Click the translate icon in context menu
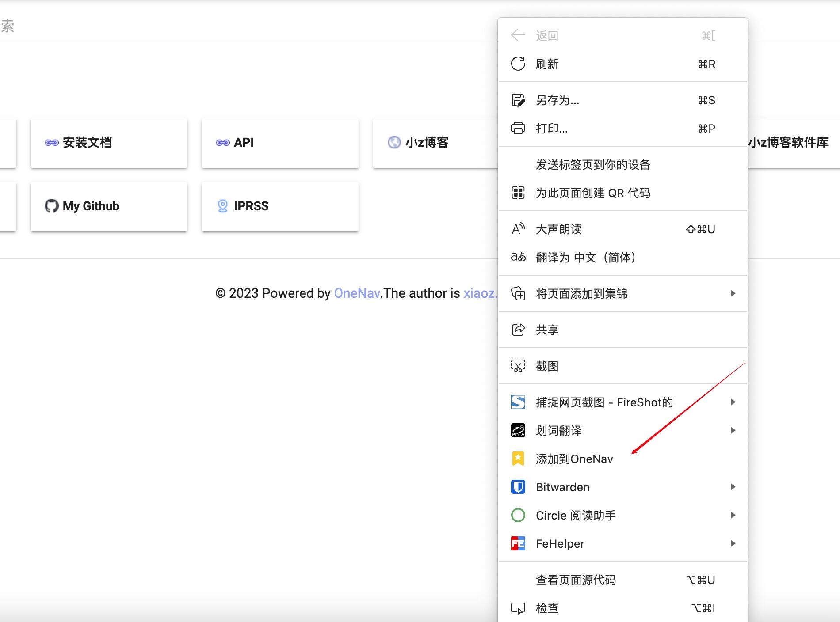Screen dimensions: 840x622 (x=518, y=257)
